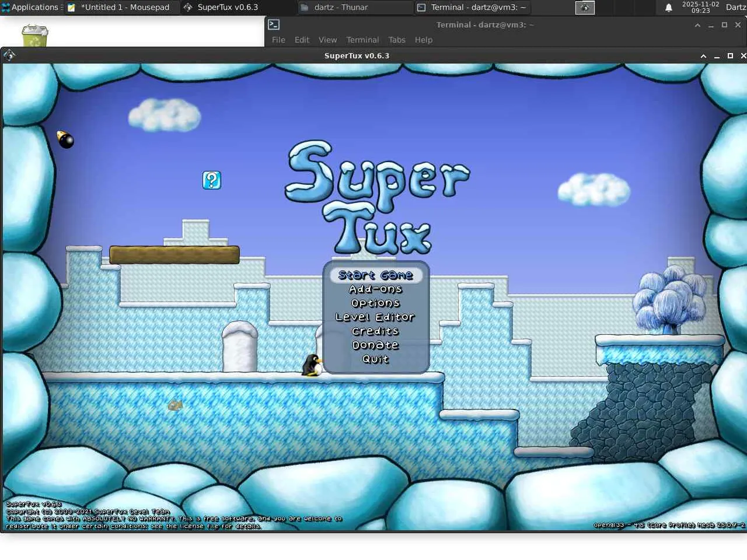Viewport: 747px width, 560px height.
Task: Minimize the Terminal window
Action: click(x=711, y=25)
